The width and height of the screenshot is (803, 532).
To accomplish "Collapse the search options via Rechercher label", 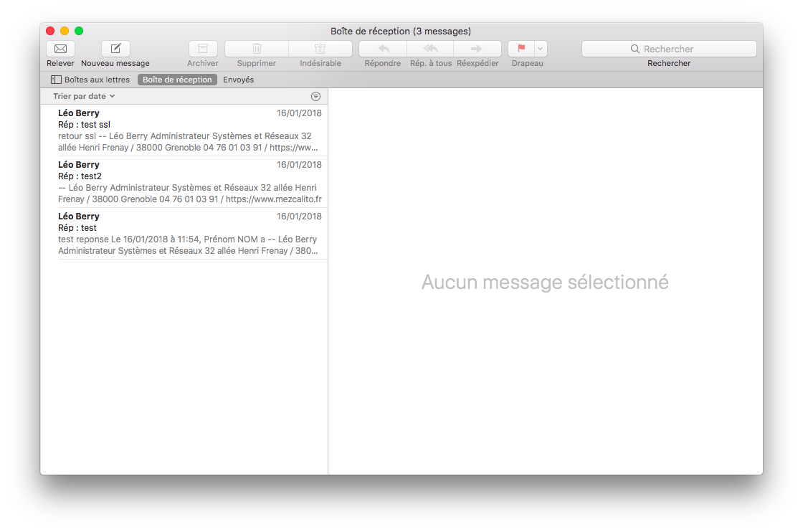I will pyautogui.click(x=668, y=63).
